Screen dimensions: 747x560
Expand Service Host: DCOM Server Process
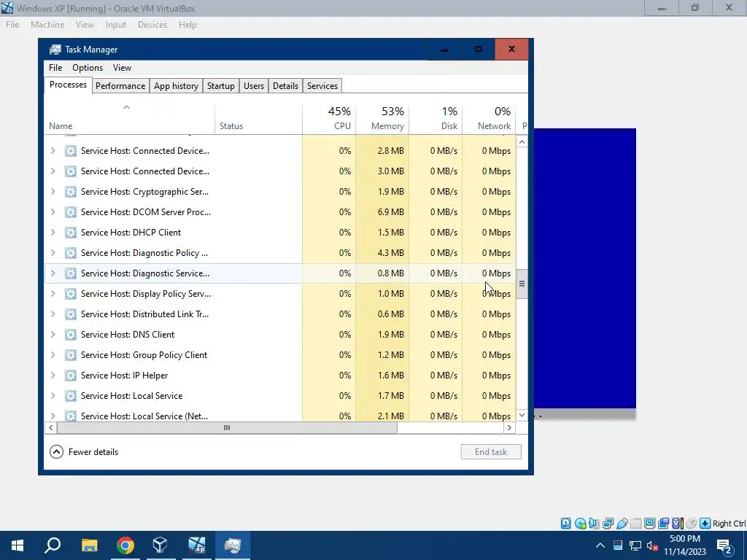coord(53,212)
